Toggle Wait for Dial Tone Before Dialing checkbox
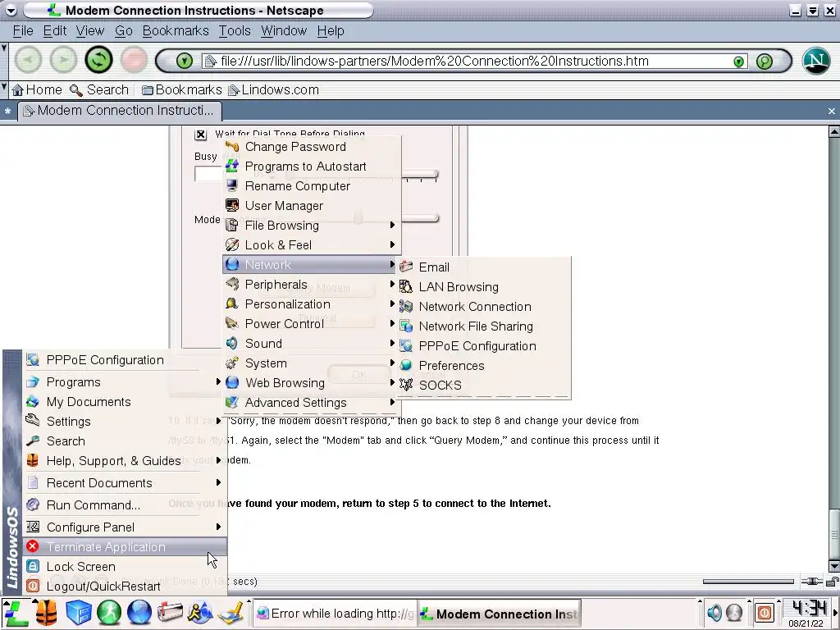This screenshot has height=630, width=840. (x=200, y=135)
